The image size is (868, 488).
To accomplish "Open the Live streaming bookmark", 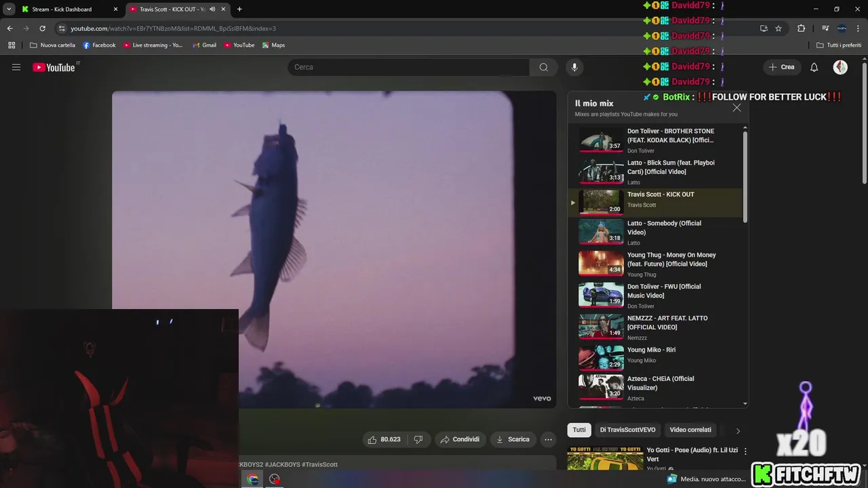I will [x=153, y=45].
